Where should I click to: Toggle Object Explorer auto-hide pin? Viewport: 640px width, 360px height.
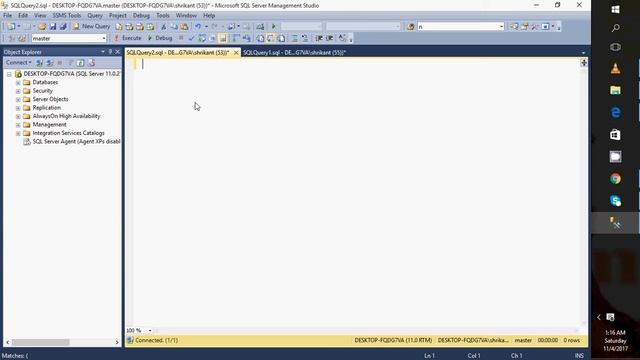tap(110, 52)
